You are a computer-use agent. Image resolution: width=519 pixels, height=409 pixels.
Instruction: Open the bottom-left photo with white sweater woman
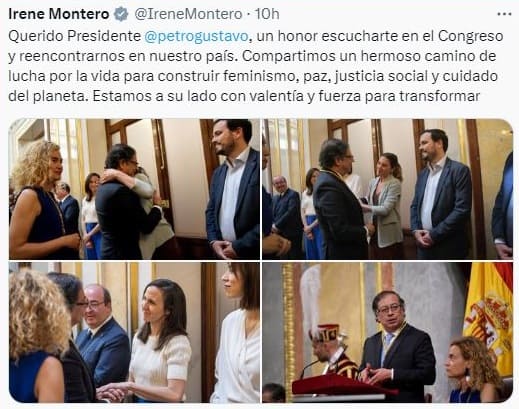tap(134, 332)
